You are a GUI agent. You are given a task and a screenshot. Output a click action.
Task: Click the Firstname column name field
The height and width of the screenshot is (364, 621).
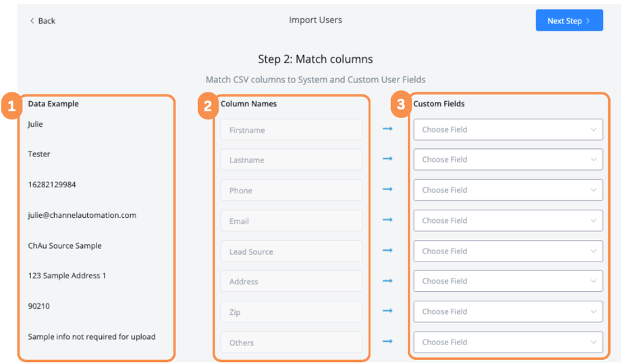291,130
